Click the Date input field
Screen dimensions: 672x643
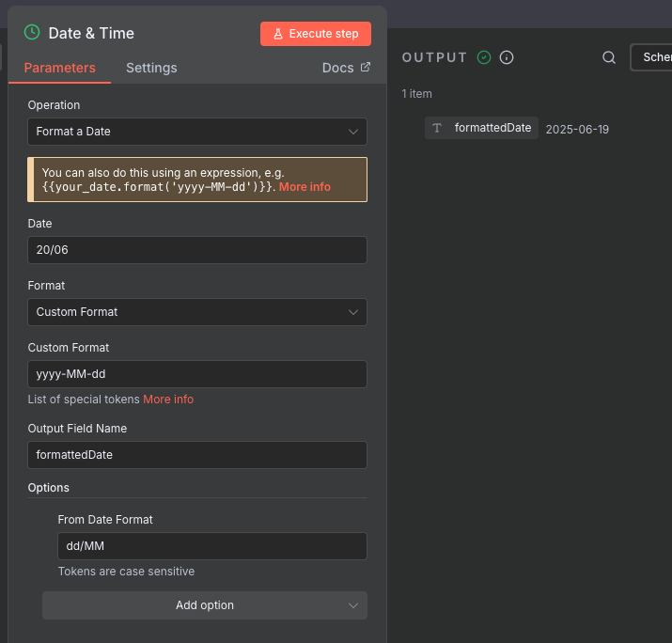click(197, 250)
